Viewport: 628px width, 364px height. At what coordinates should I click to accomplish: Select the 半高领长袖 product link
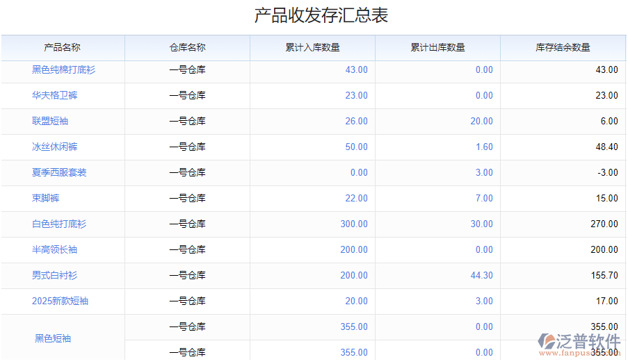(x=54, y=249)
